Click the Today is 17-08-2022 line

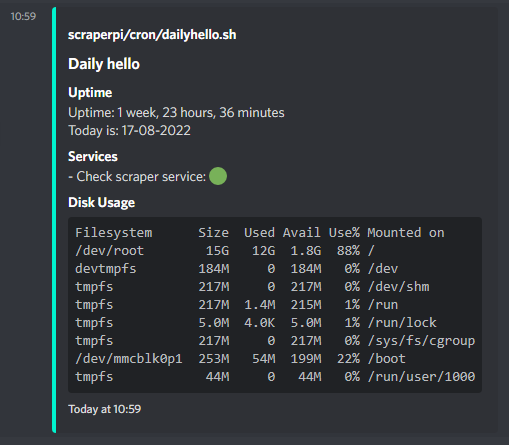[129, 130]
